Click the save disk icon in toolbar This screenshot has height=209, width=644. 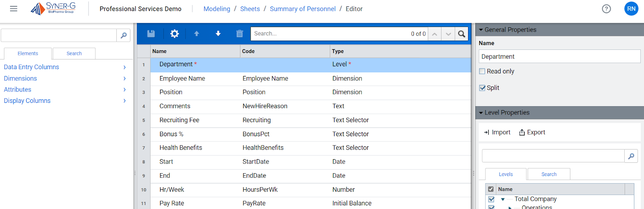point(151,34)
